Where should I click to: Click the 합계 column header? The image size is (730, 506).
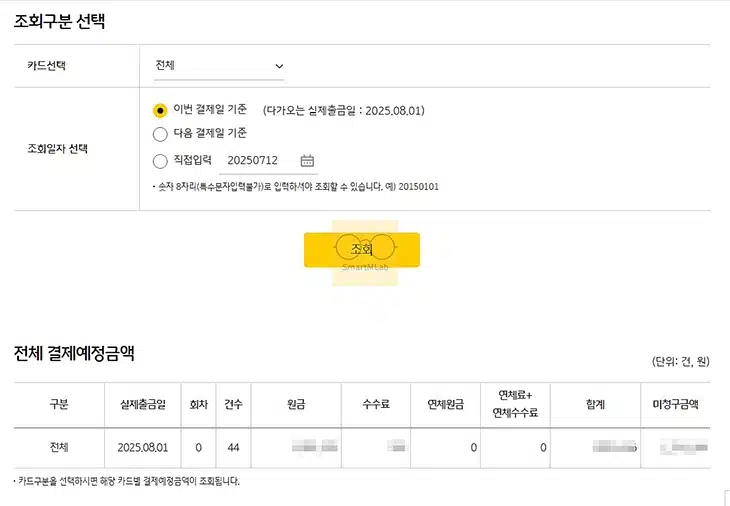pyautogui.click(x=595, y=404)
